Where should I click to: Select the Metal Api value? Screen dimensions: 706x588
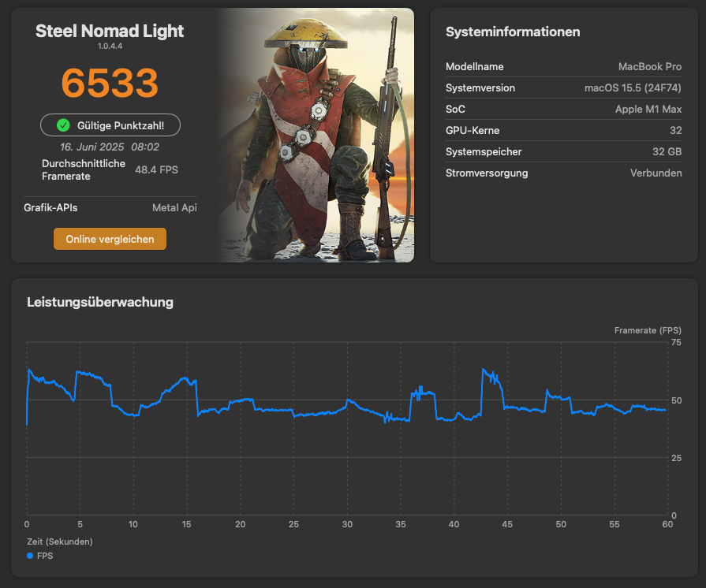(x=174, y=208)
